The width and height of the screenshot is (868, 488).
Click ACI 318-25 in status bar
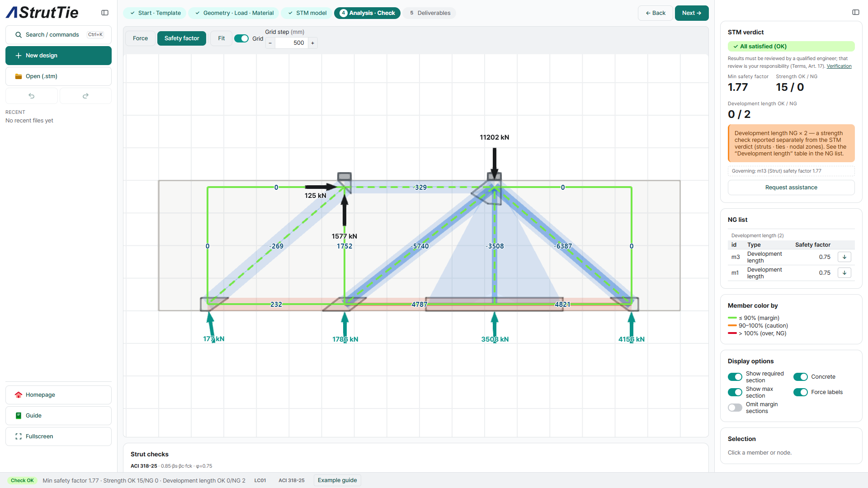point(292,480)
